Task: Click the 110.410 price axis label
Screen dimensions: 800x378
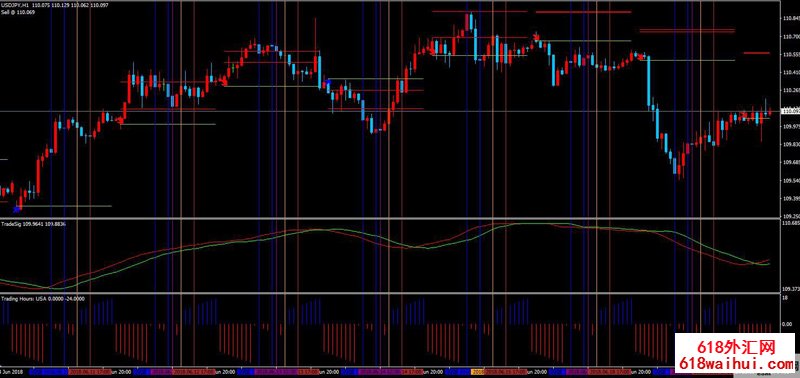Action: (x=790, y=73)
